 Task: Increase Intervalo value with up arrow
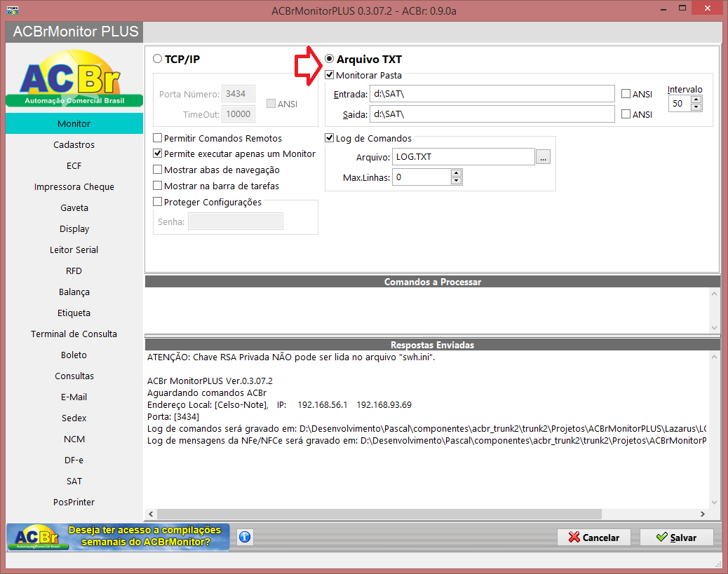[x=696, y=100]
